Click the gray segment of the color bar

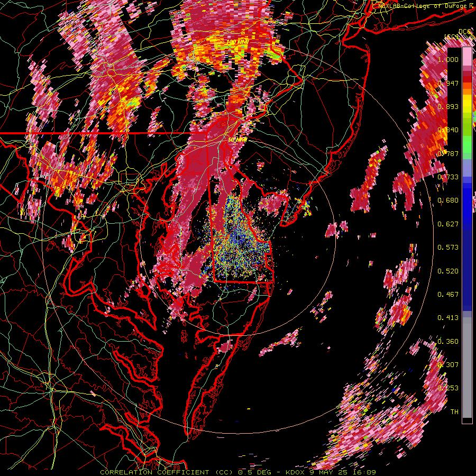coord(467,368)
